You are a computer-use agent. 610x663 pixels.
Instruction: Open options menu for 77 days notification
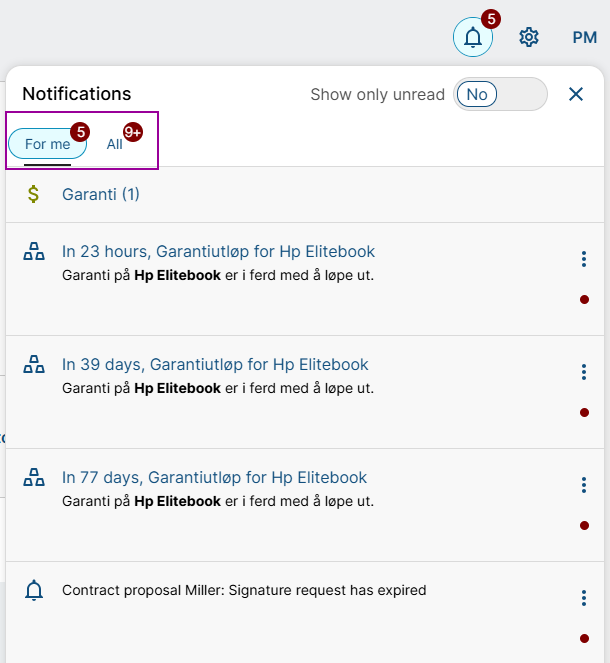coord(584,485)
